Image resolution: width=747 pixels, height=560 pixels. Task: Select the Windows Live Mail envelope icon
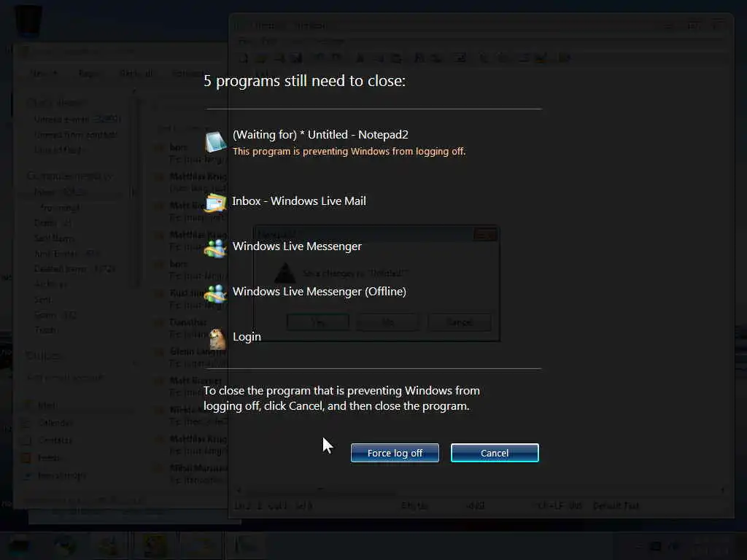click(x=215, y=202)
